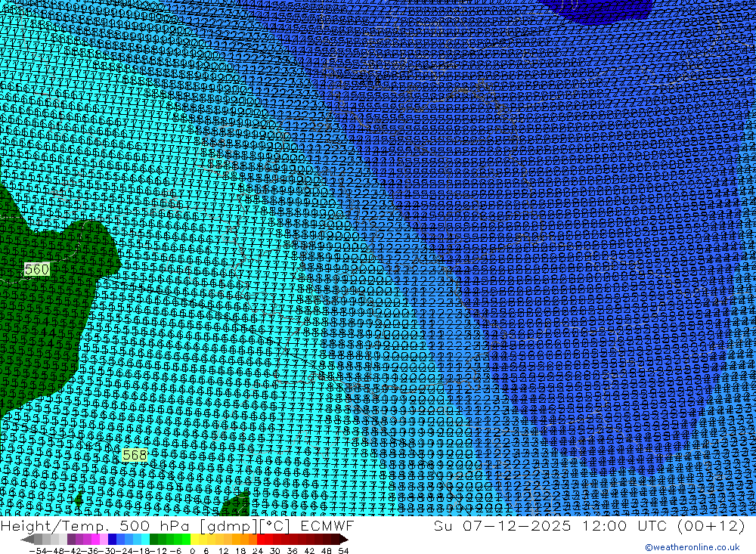Click the 36 legend scale value
The width and height of the screenshot is (756, 554).
(x=292, y=551)
